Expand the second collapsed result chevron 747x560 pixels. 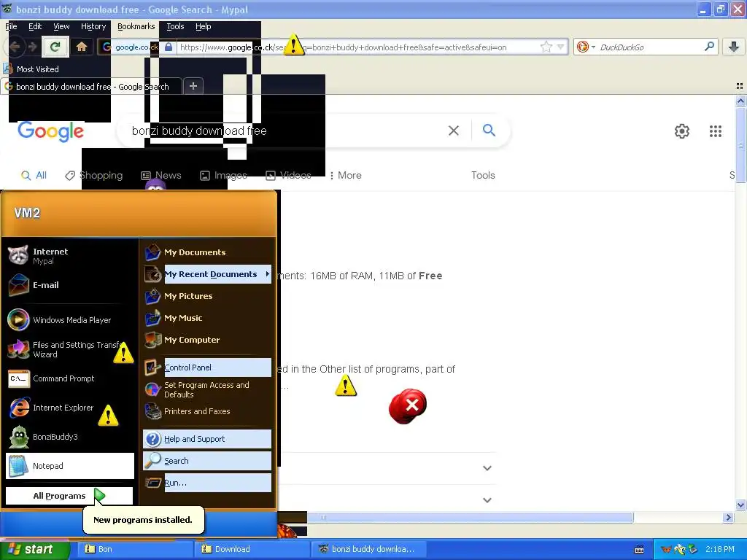click(x=487, y=500)
